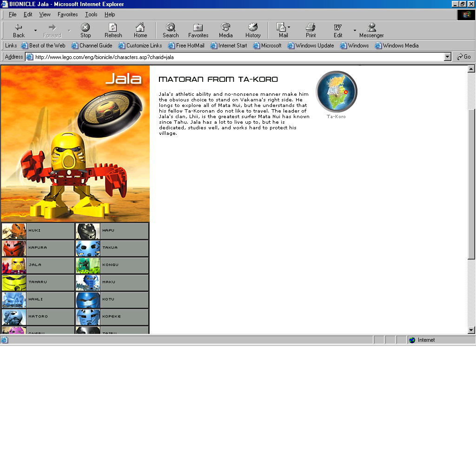Open the Help menu

(110, 14)
